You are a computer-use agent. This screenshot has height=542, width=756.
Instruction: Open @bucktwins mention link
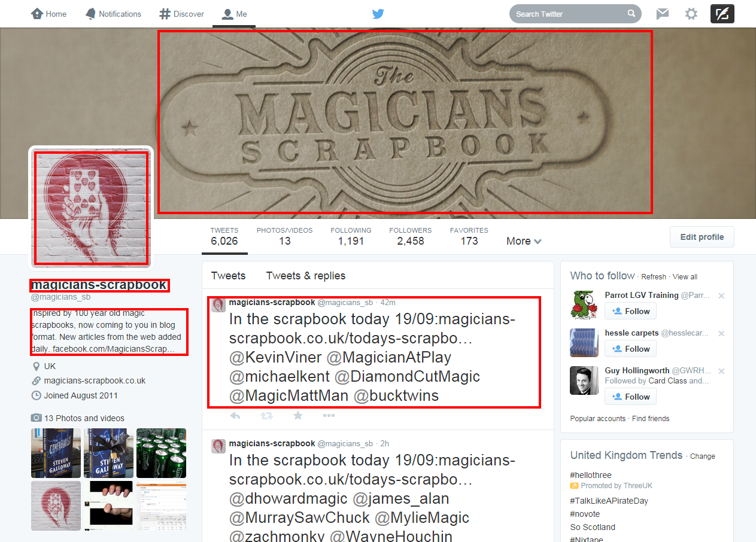point(396,396)
